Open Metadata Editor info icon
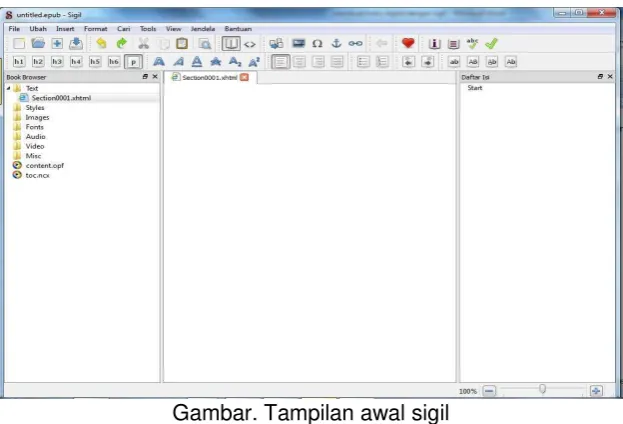The height and width of the screenshot is (424, 623). coord(435,44)
